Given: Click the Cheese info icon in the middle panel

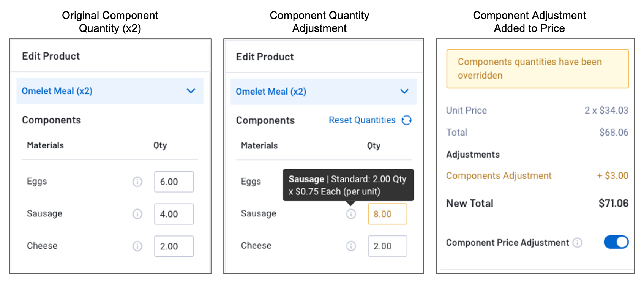Looking at the screenshot, I should (x=351, y=246).
